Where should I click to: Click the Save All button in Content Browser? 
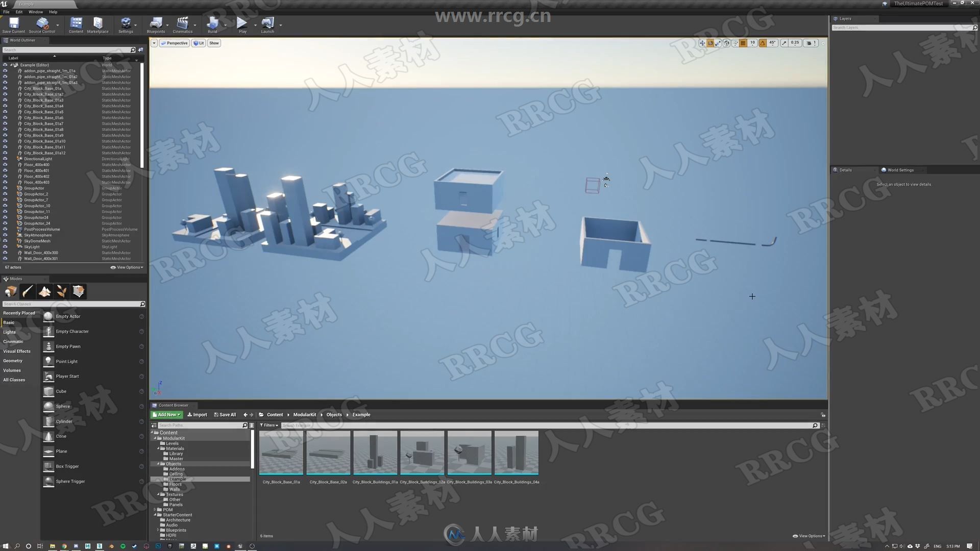click(x=227, y=414)
